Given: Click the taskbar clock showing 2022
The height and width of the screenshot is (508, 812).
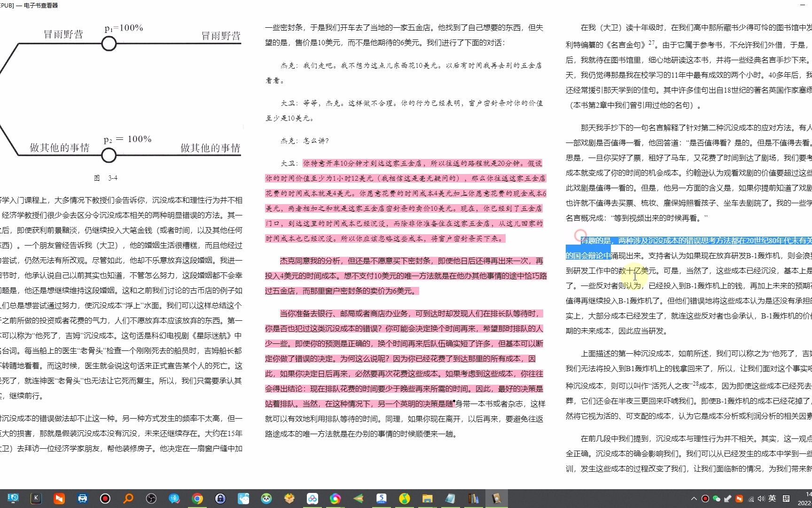Looking at the screenshot, I should pos(805,499).
